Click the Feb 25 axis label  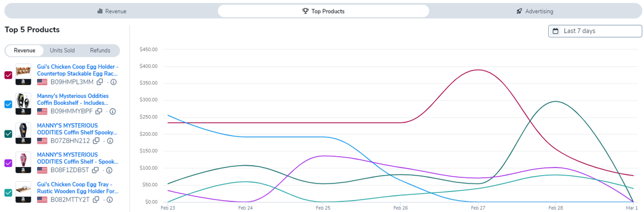click(323, 209)
